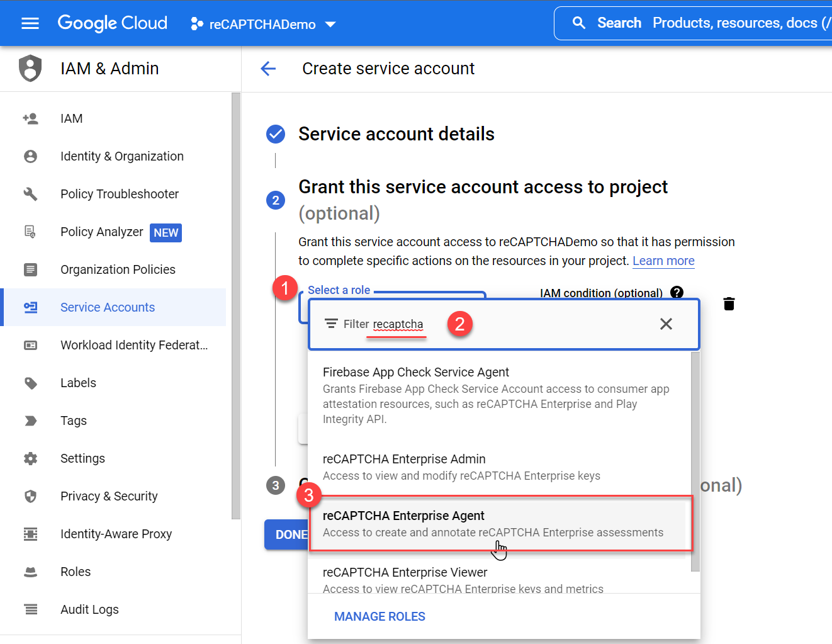
Task: Choose Firebase App Check Service Agent role
Action: 500,395
